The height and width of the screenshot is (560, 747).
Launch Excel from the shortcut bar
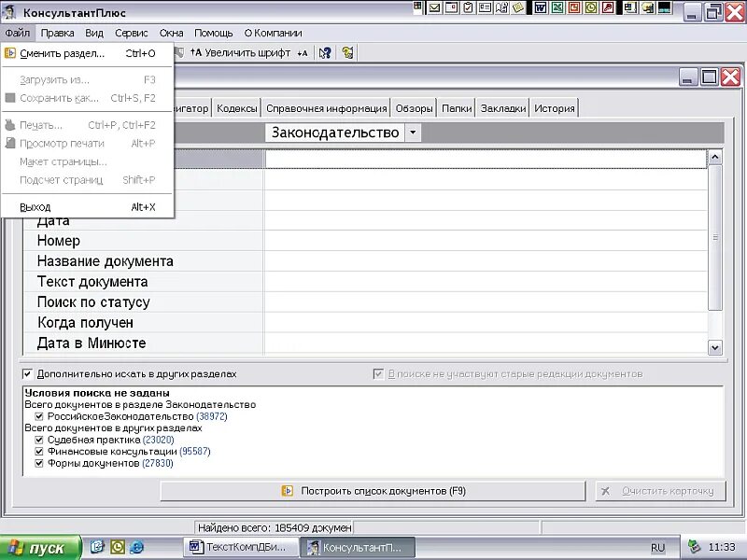[x=557, y=7]
